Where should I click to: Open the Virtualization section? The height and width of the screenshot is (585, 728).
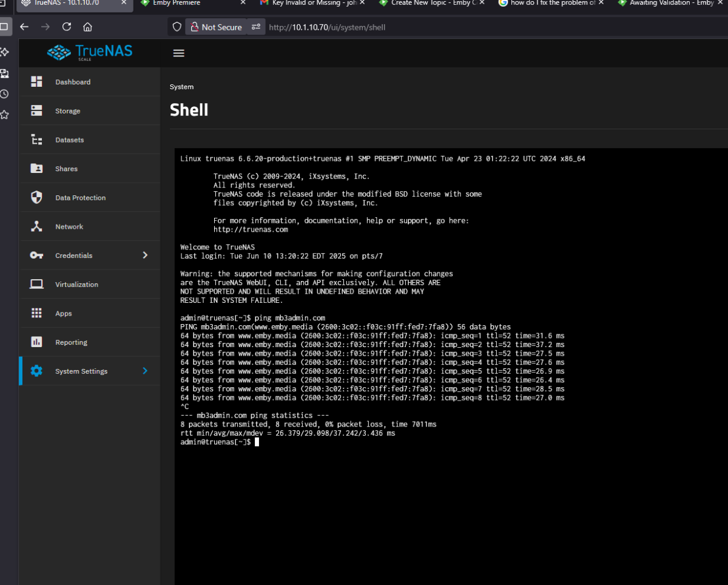pyautogui.click(x=77, y=284)
